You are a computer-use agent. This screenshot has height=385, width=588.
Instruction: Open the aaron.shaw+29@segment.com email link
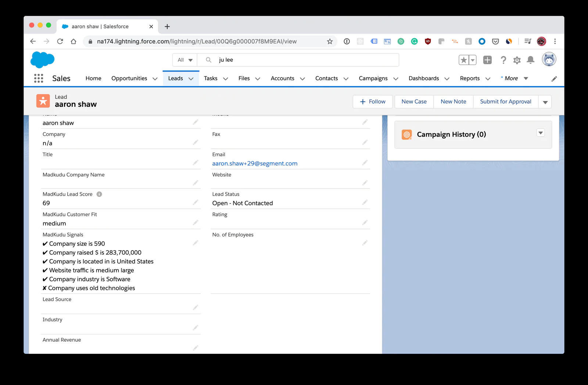click(x=255, y=163)
